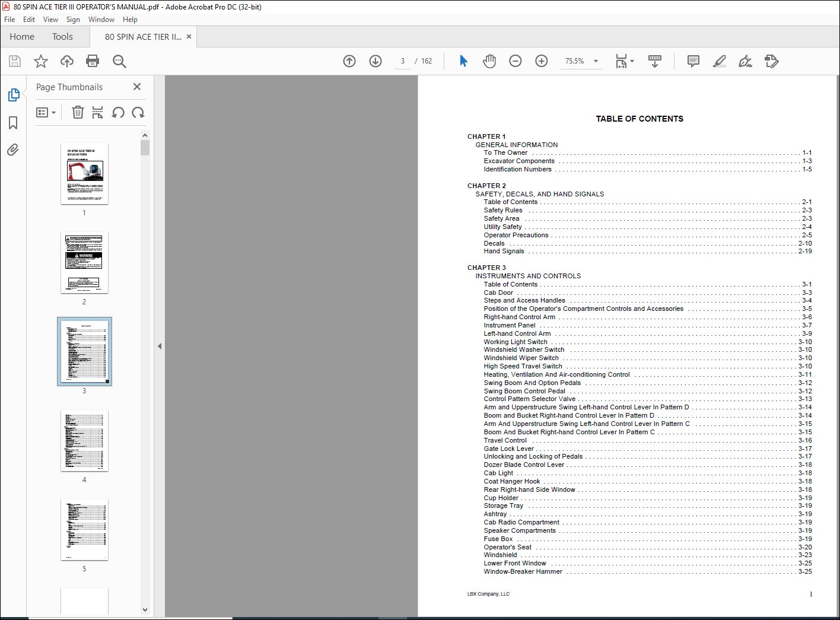The image size is (840, 620).
Task: Click the thumbnails scrollbar down arrow
Action: pos(145,609)
